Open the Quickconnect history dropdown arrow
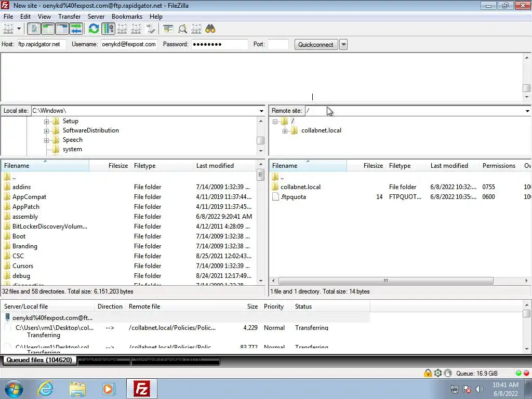 tap(343, 45)
